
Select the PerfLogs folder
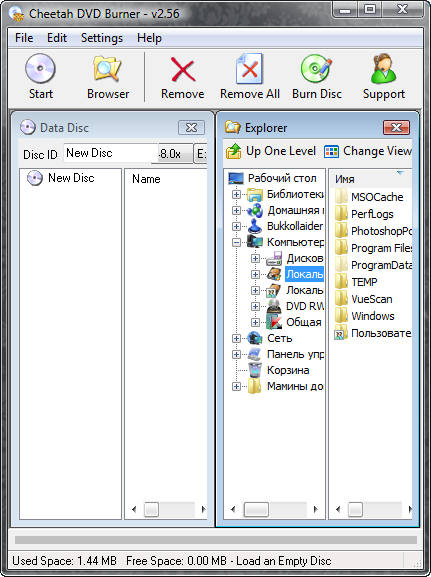coord(364,214)
